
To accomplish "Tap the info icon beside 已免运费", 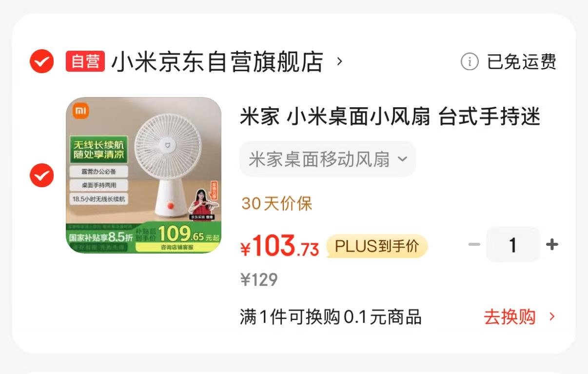I will click(x=470, y=62).
